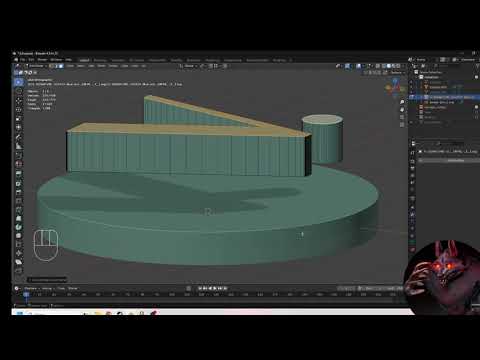Screen dimensions: 480x360
Task: Open the outliner filter dropdown
Action: tap(477, 66)
